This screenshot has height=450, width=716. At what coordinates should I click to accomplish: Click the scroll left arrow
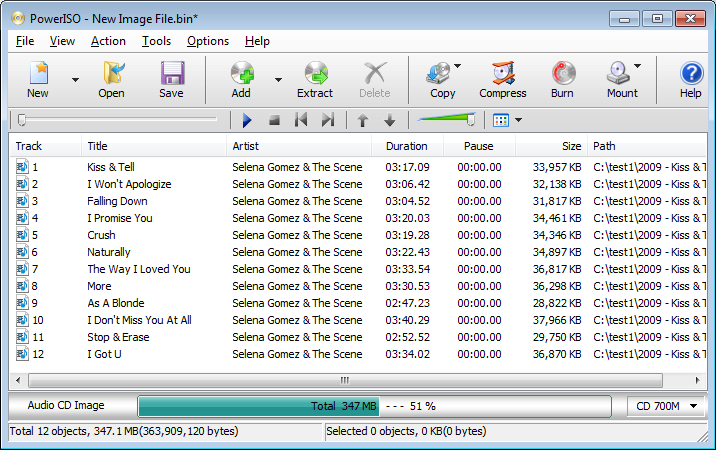click(18, 380)
